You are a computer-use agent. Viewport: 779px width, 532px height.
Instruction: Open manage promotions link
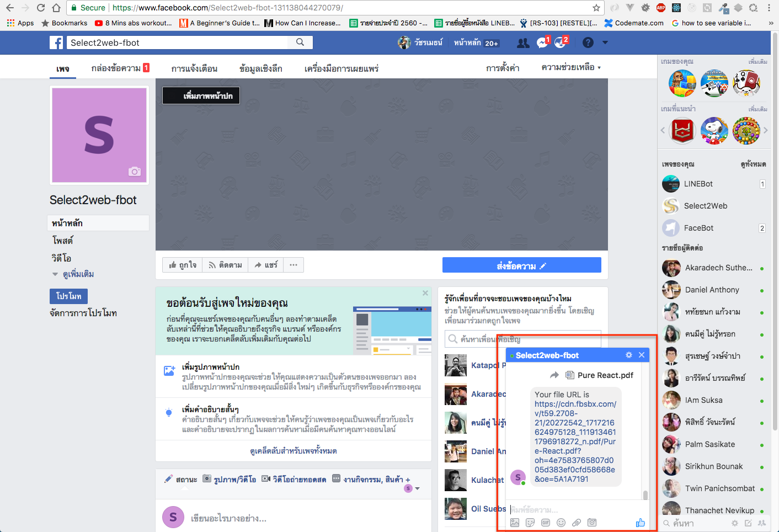(83, 313)
